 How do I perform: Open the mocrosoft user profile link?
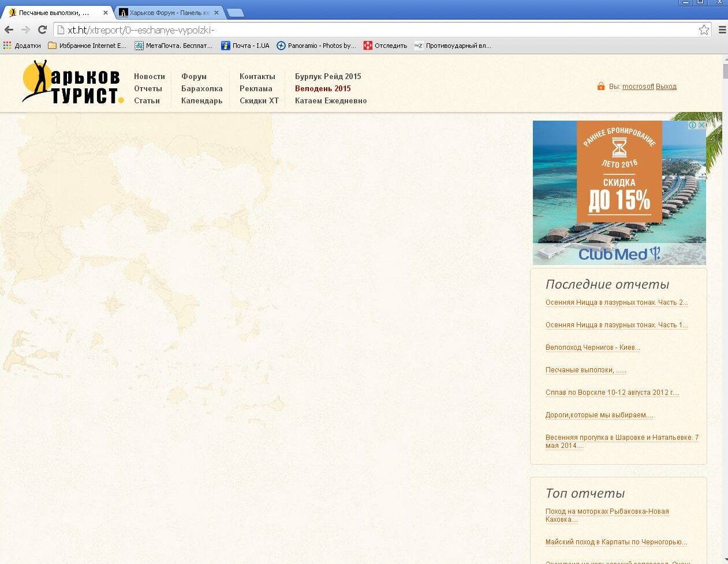(638, 87)
